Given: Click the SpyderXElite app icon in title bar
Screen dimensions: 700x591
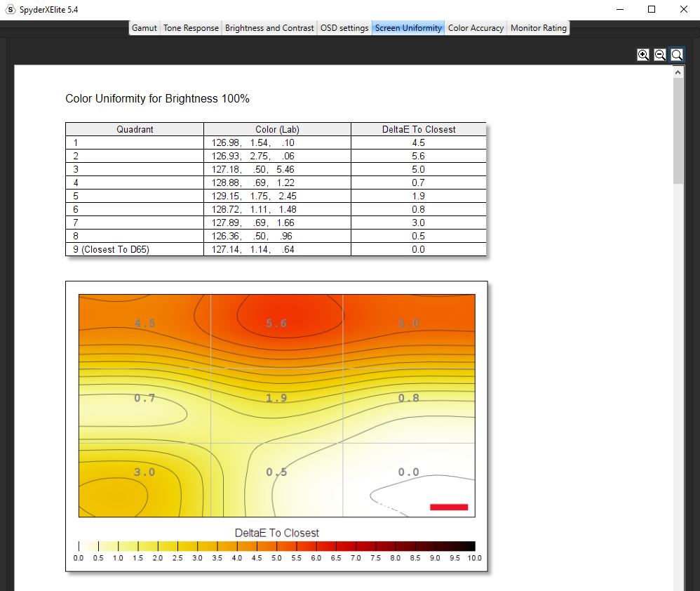Looking at the screenshot, I should pos(9,9).
